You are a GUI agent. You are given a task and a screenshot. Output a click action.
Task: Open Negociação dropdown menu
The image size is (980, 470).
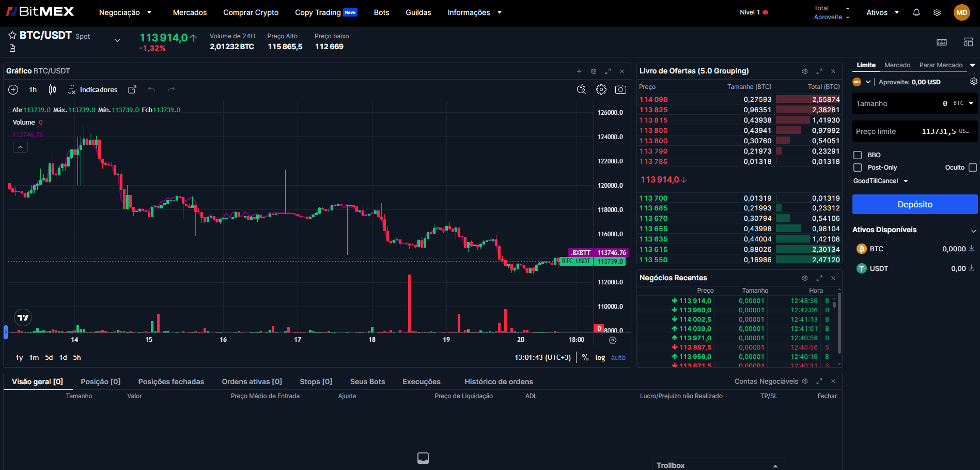tap(125, 12)
